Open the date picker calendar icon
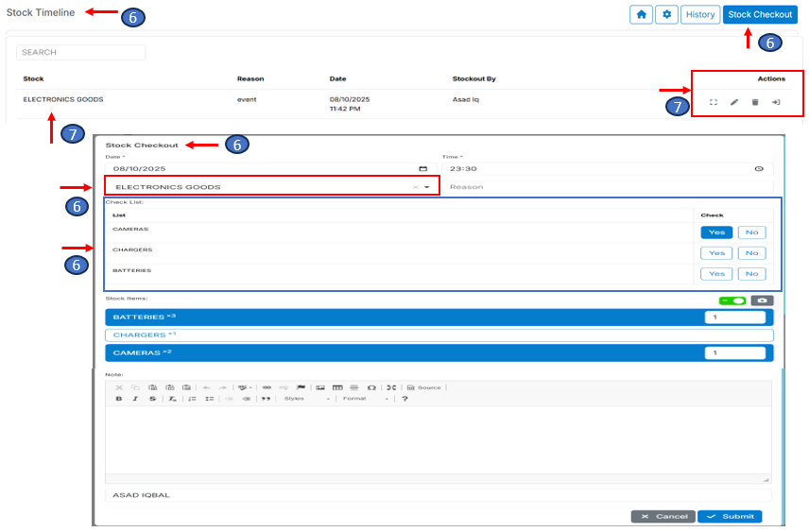Image resolution: width=809 pixels, height=532 pixels. coord(422,168)
